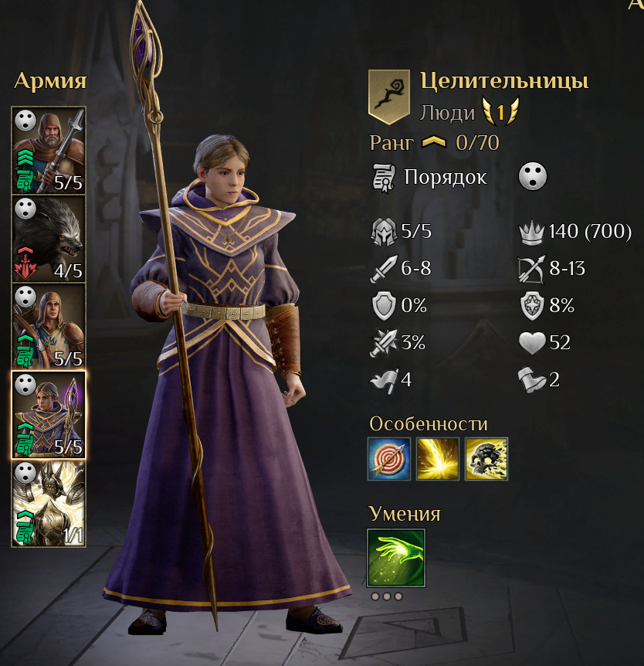Click the morale face icon beside Порядок
644x666 pixels.
pos(532,176)
